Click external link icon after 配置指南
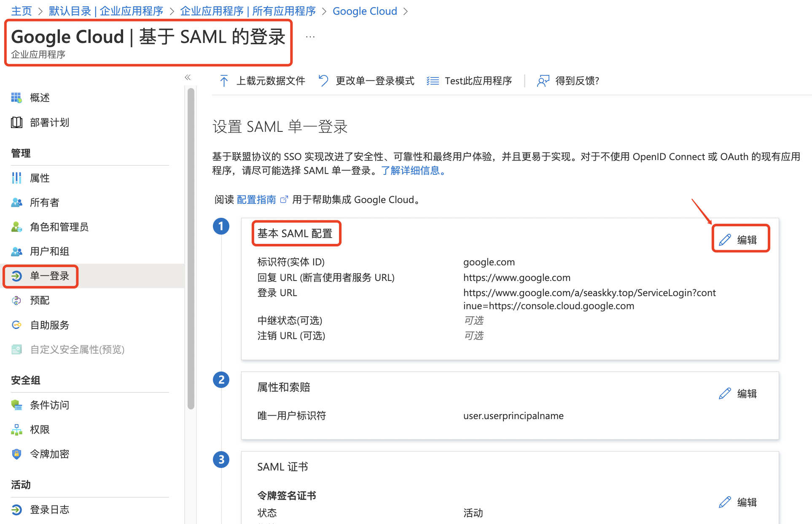 (x=284, y=200)
